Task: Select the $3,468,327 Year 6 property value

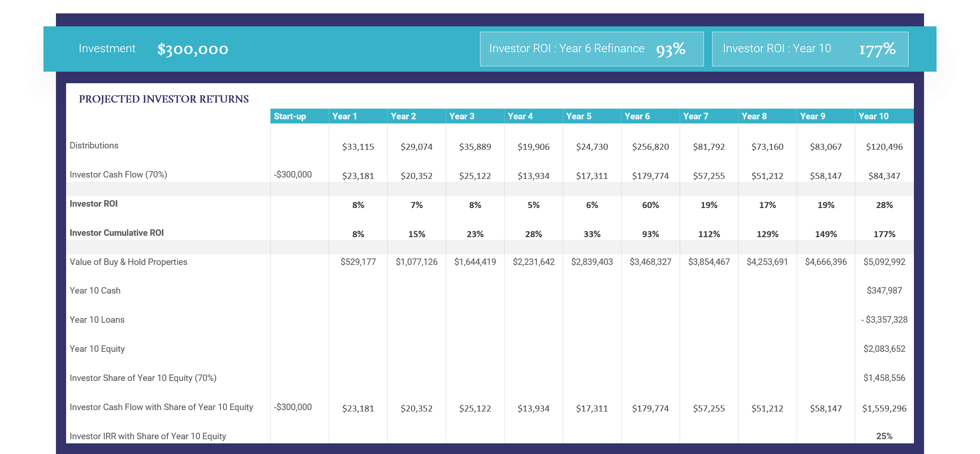Action: coord(650,262)
